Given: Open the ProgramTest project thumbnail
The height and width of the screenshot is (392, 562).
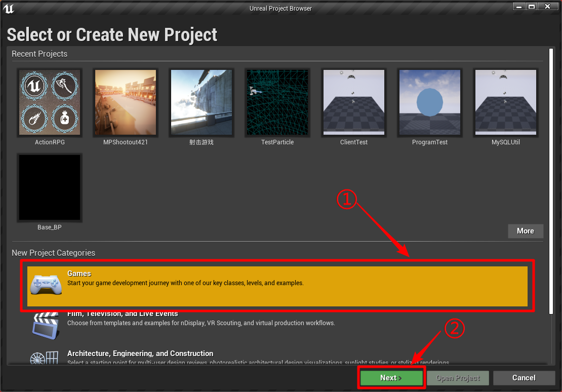Looking at the screenshot, I should click(429, 102).
